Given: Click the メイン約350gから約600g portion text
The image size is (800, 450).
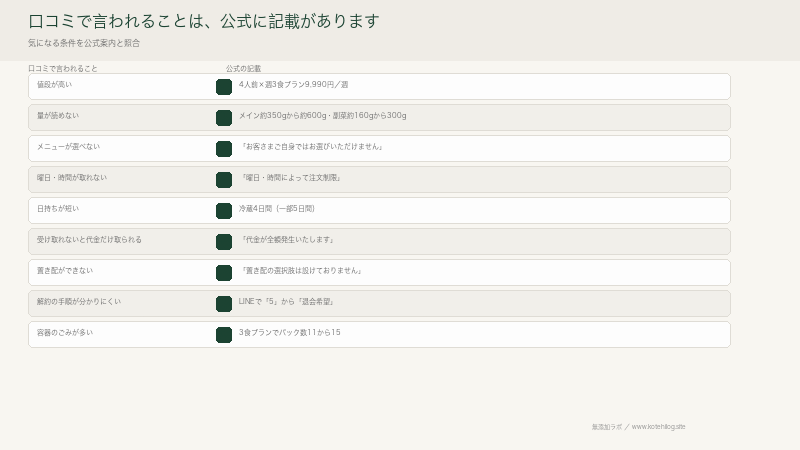Looking at the screenshot, I should (322, 116).
